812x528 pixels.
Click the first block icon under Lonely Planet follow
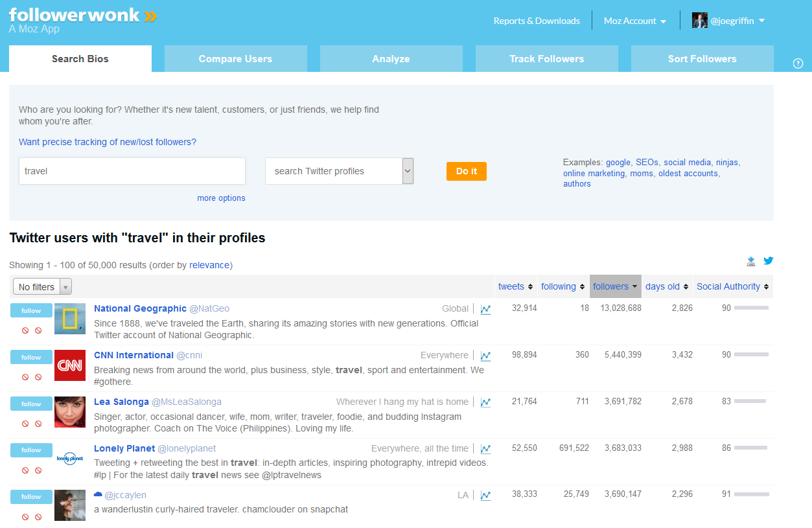(25, 470)
